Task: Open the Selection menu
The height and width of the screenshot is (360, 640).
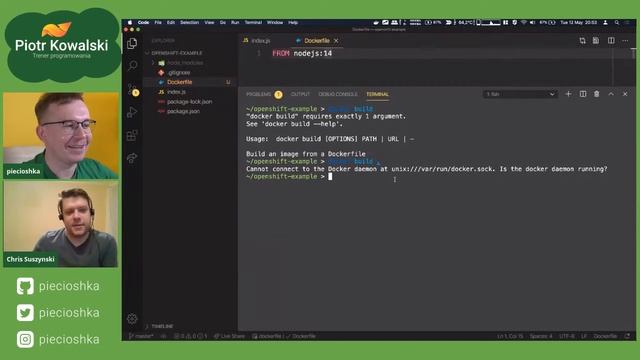Action: [189, 22]
